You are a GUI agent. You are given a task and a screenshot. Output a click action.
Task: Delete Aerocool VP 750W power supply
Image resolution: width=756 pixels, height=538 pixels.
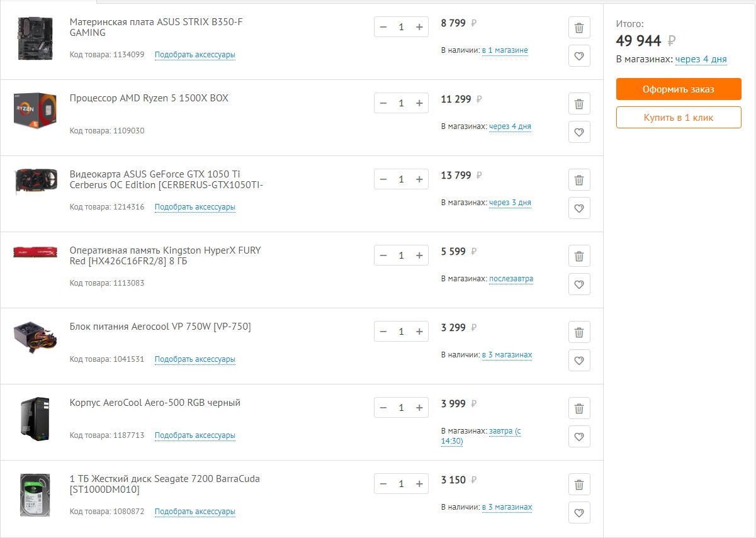pyautogui.click(x=579, y=332)
